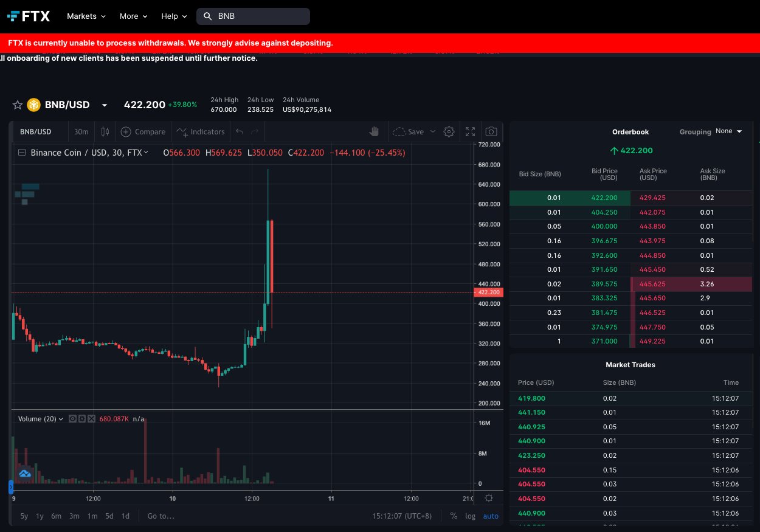760x532 pixels.
Task: Open the Save layout dropdown chevron
Action: pyautogui.click(x=432, y=131)
